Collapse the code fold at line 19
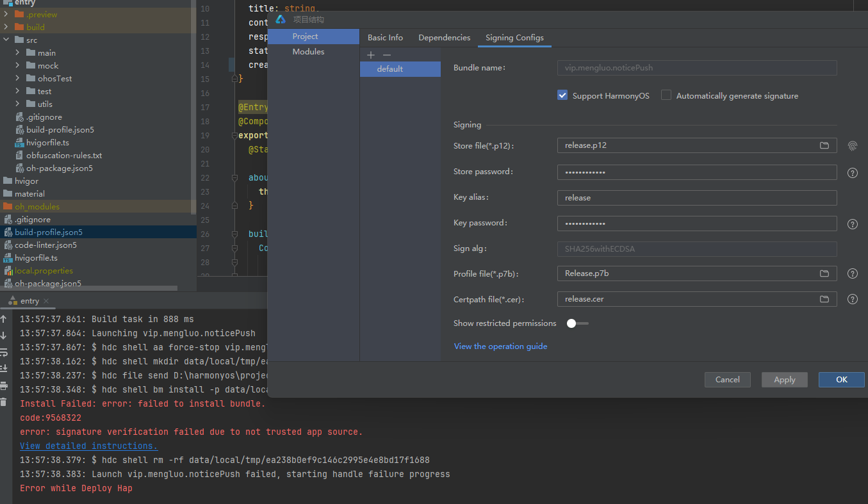This screenshot has width=868, height=504. [235, 135]
